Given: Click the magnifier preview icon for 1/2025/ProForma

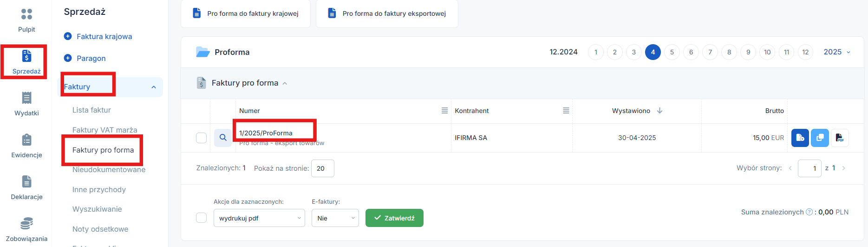Looking at the screenshot, I should [223, 138].
